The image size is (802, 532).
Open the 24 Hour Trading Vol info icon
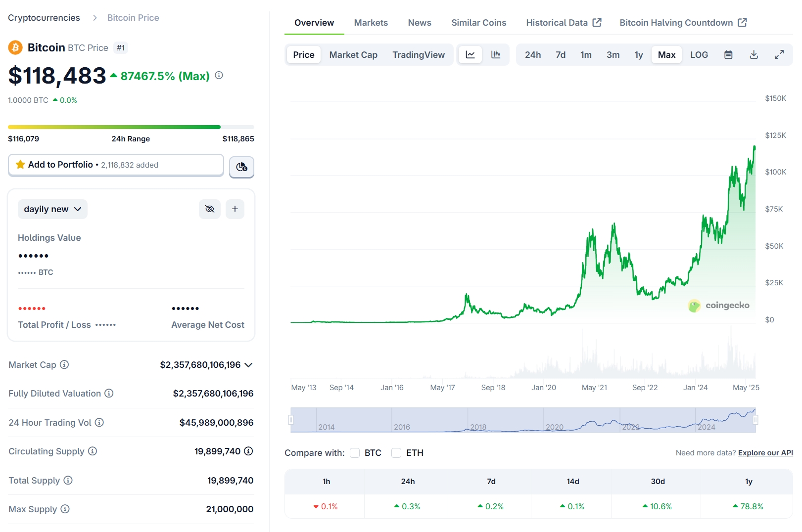point(99,422)
